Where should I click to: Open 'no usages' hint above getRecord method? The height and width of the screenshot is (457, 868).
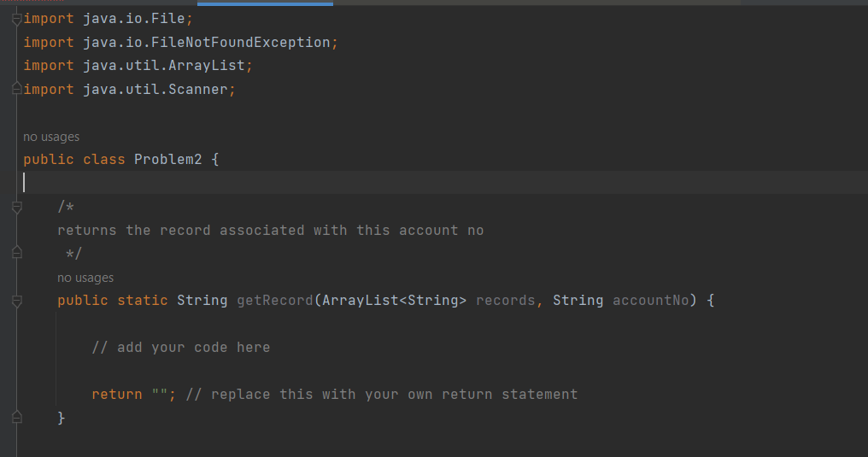pos(85,278)
